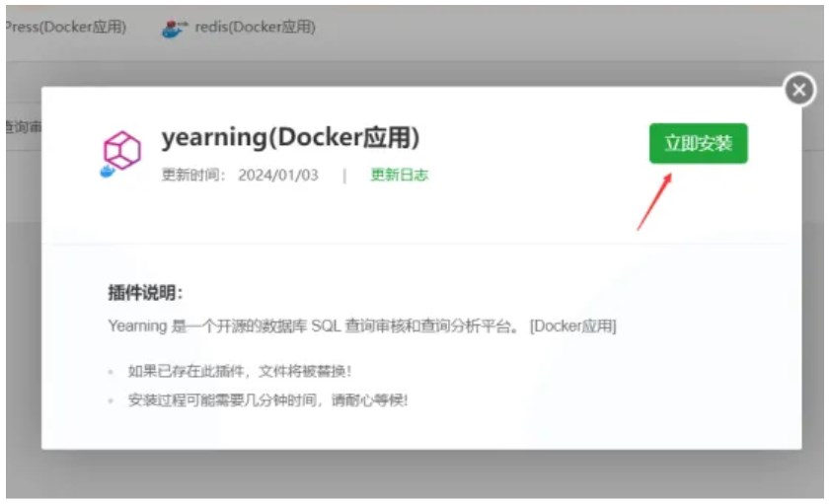Click the Yearning SQL platform description line
Viewport: 830px width, 504px height.
click(362, 325)
